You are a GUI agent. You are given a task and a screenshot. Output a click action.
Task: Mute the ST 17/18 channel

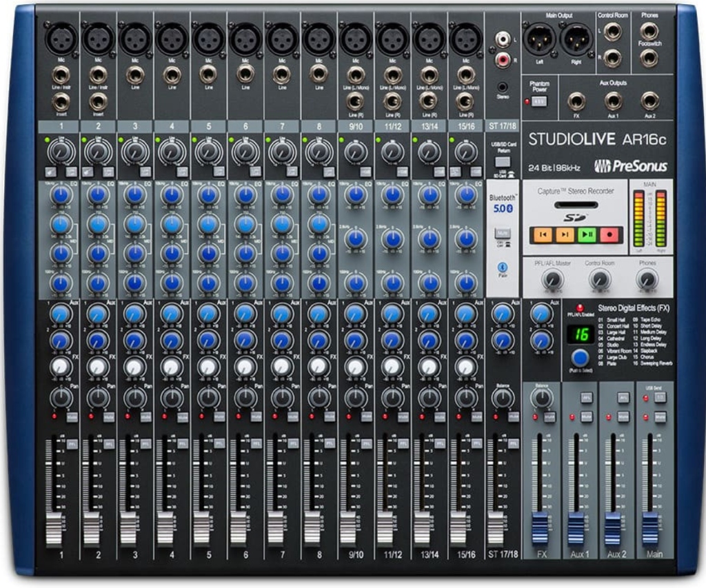[x=513, y=417]
